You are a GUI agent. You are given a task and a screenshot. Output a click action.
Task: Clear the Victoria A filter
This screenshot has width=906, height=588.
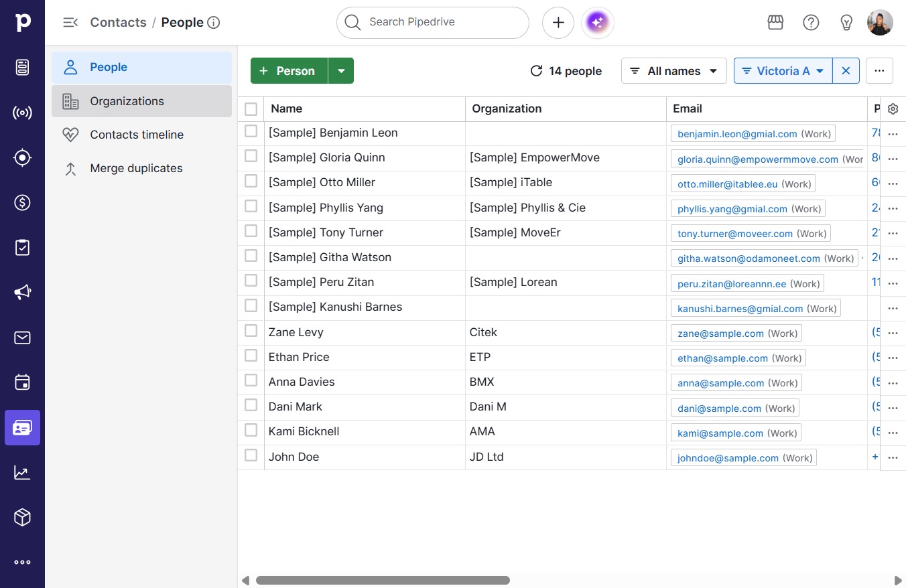click(x=846, y=71)
